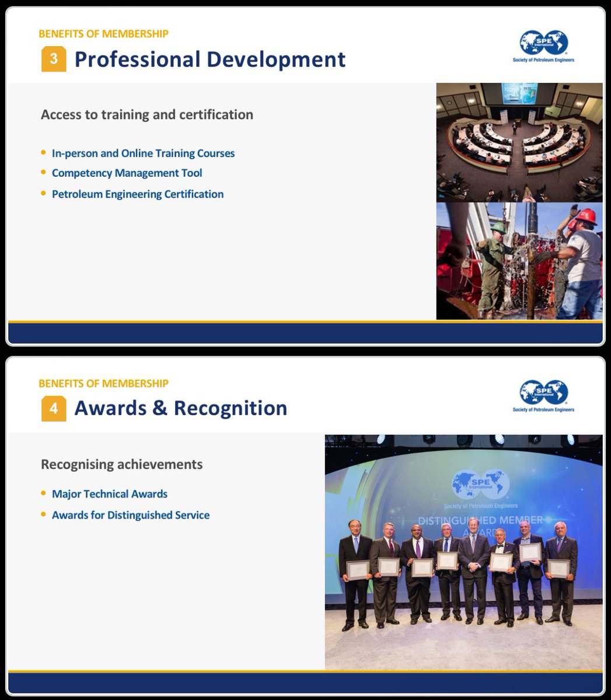Click the Competency Management Tool text
The height and width of the screenshot is (700, 611).
[x=127, y=173]
